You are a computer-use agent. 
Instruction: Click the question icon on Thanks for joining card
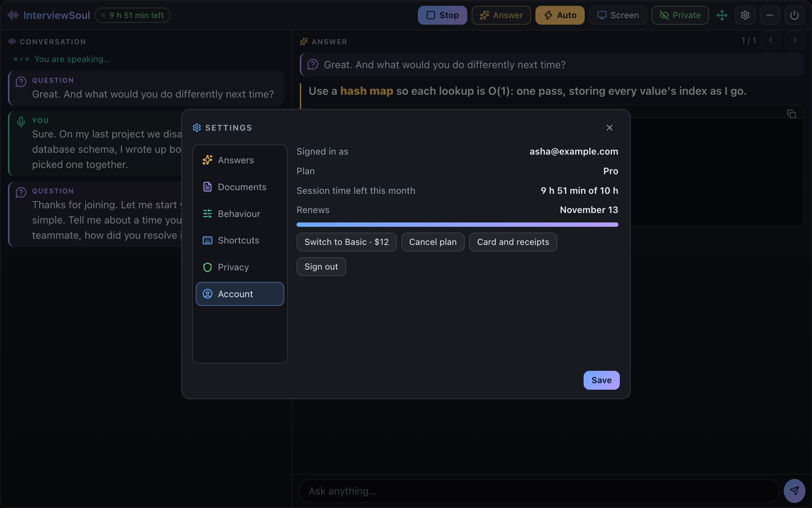click(x=21, y=192)
